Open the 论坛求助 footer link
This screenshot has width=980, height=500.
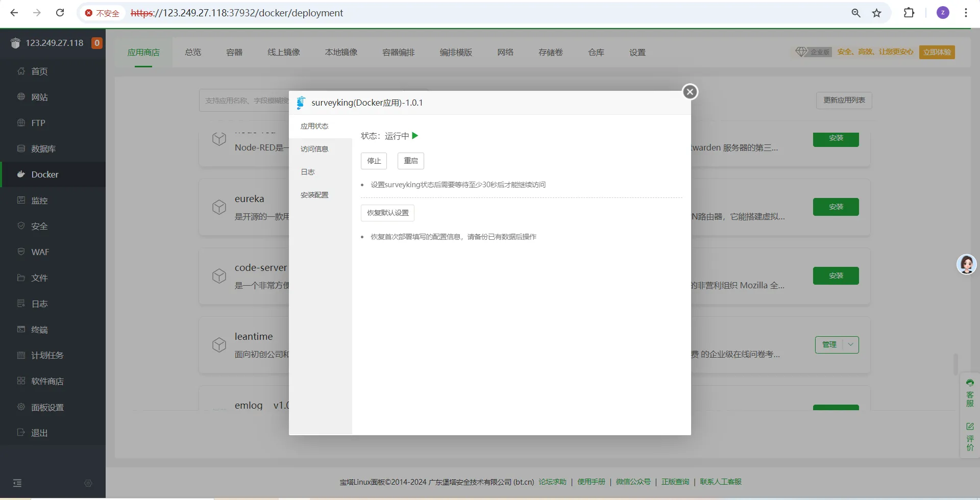[x=553, y=482]
